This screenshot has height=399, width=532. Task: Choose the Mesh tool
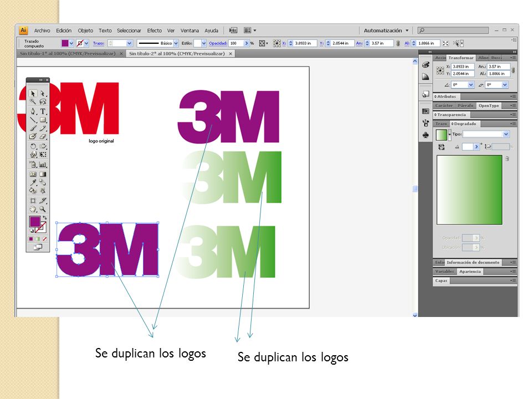coord(33,174)
